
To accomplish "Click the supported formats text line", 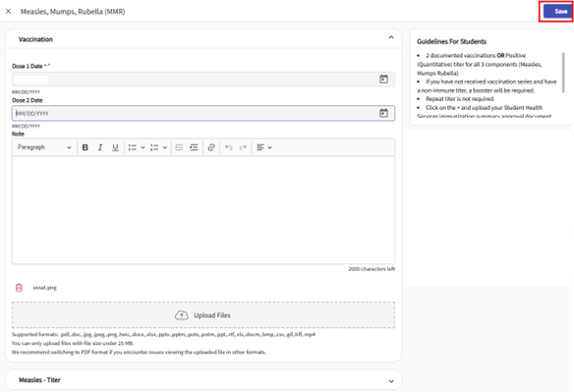I will tap(163, 334).
